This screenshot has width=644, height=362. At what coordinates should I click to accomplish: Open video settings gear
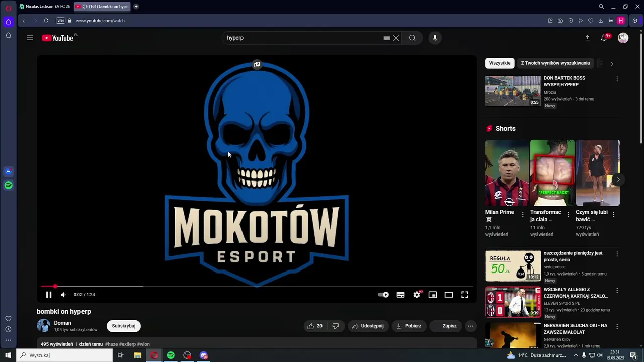click(417, 295)
